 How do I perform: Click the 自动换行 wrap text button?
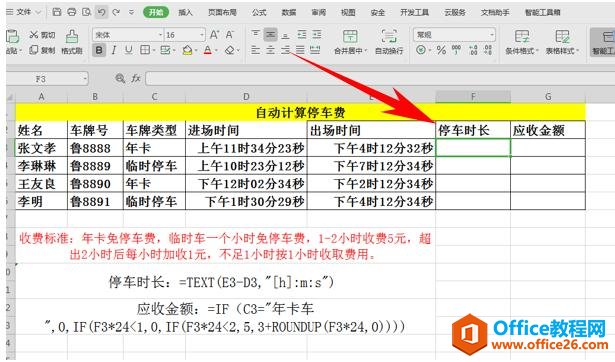(x=389, y=42)
